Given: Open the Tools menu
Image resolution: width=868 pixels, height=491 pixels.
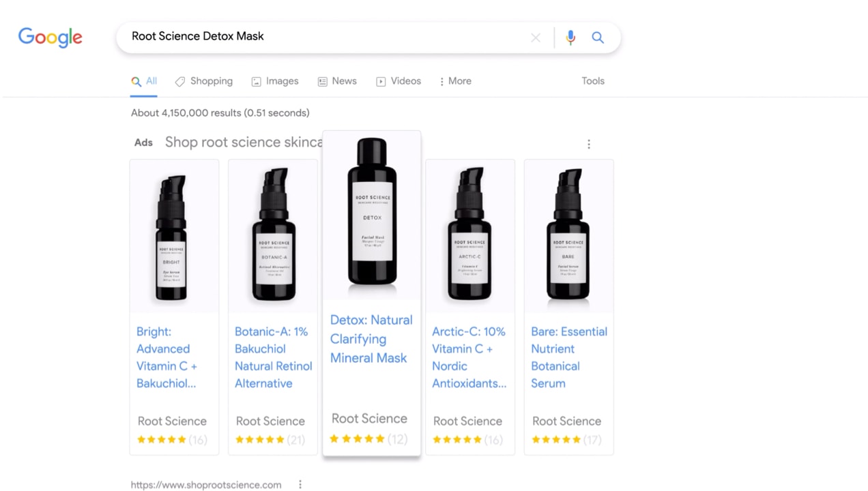Looking at the screenshot, I should [x=592, y=81].
